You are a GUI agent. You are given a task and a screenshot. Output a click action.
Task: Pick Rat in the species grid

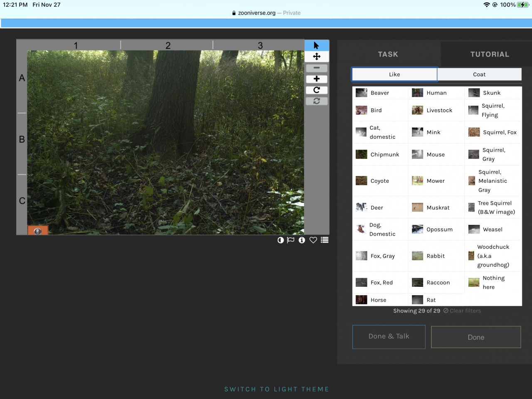coord(436,300)
